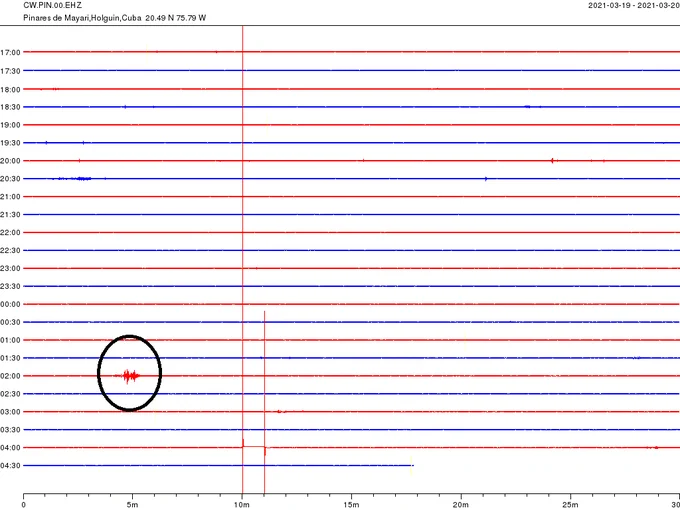
Task: Click the blue blip on the 18:30 trace near 23 minutes
Action: [x=527, y=106]
